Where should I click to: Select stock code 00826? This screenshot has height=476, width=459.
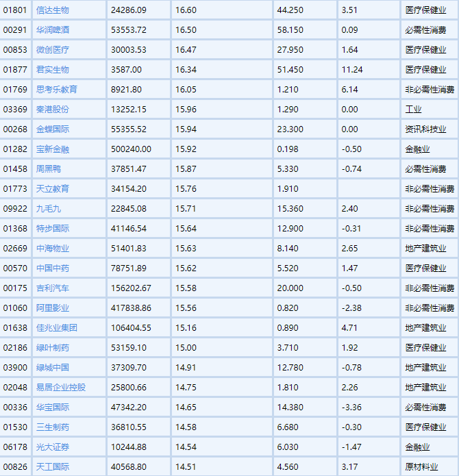[x=15, y=467]
